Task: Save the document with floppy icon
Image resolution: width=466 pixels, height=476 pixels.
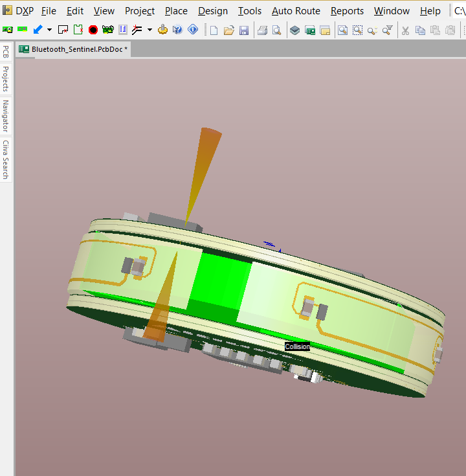Action: (x=244, y=30)
